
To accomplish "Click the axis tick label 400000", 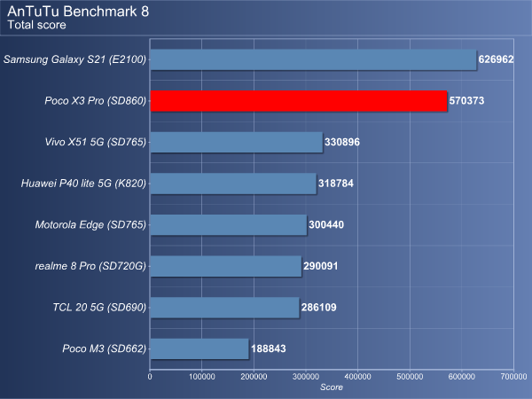I will 357,377.
